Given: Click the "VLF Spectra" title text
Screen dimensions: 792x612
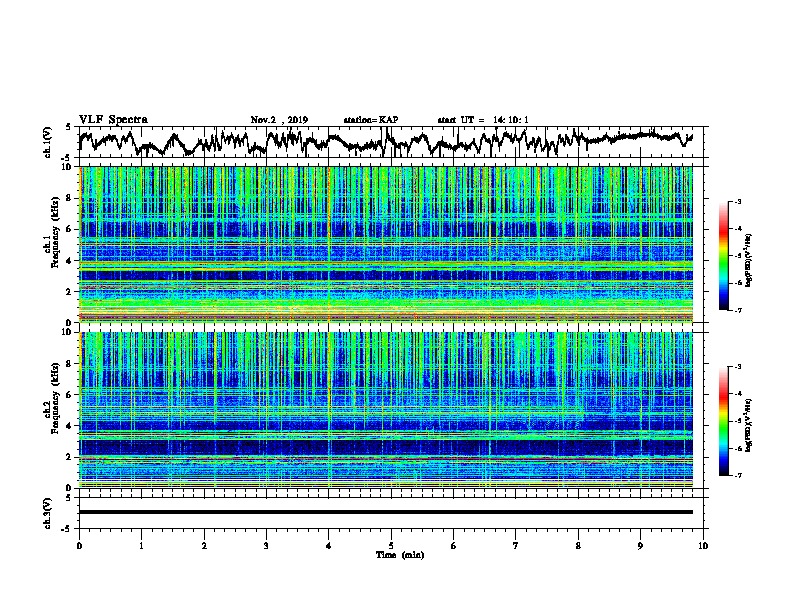Looking at the screenshot, I should [x=113, y=120].
